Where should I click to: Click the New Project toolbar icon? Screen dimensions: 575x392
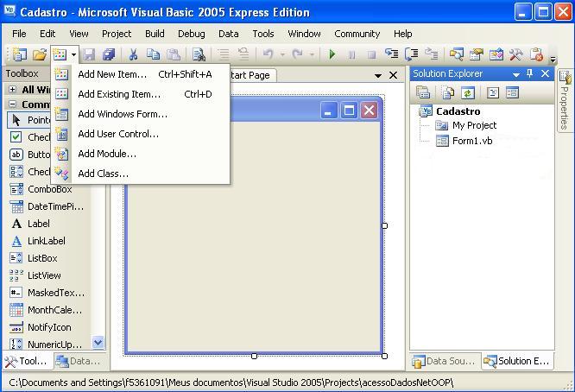[19, 54]
